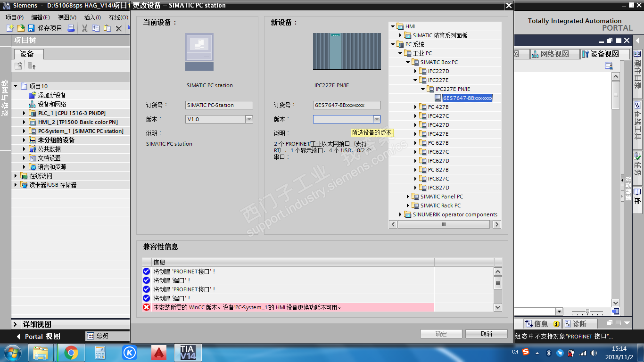Image resolution: width=644 pixels, height=362 pixels.
Task: Click the blue K application taskbar icon
Action: point(130,353)
